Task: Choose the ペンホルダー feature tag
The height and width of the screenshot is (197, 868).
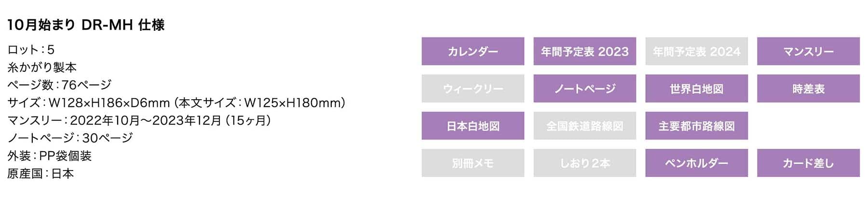Action: (x=696, y=163)
